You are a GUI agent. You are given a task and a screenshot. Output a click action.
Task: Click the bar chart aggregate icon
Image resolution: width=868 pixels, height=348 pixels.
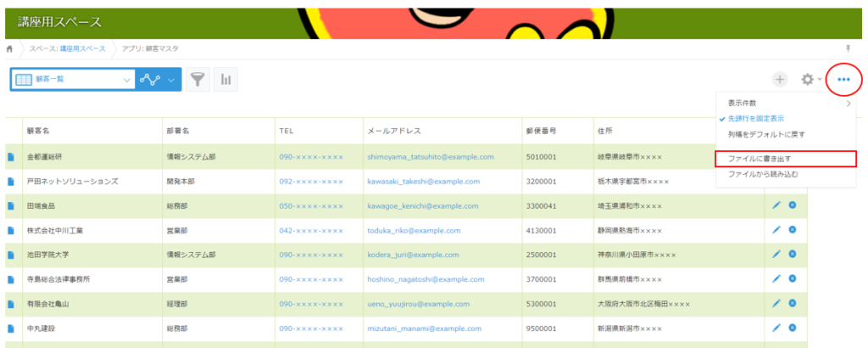pyautogui.click(x=226, y=79)
